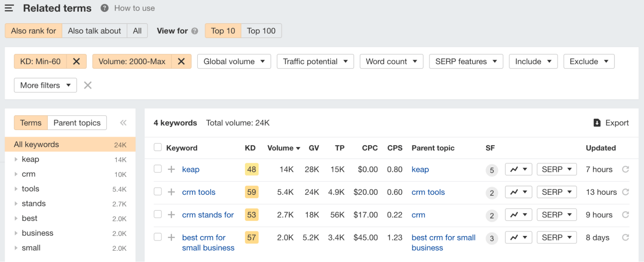
Task: Open SERP dropdown for crm tools
Action: [x=557, y=192]
